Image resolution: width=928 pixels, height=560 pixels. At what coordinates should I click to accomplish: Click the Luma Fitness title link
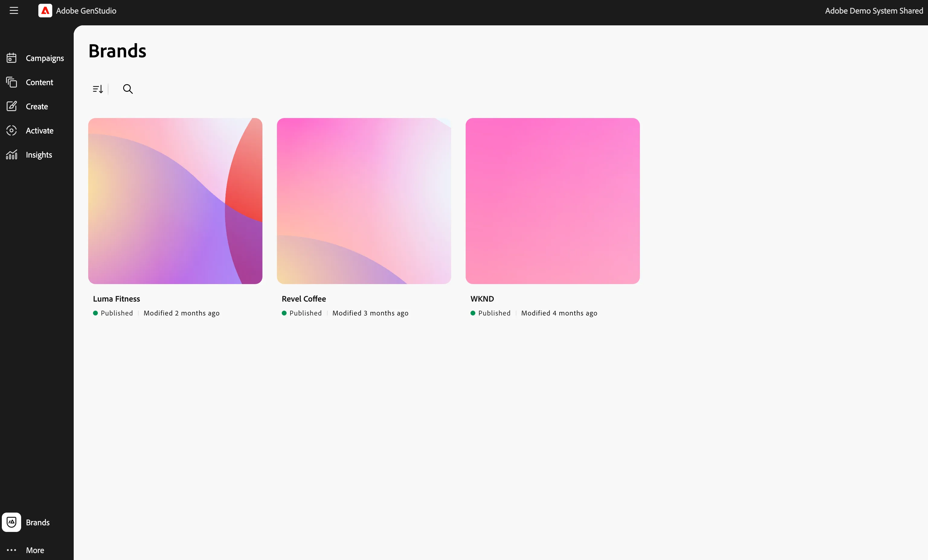click(x=116, y=299)
